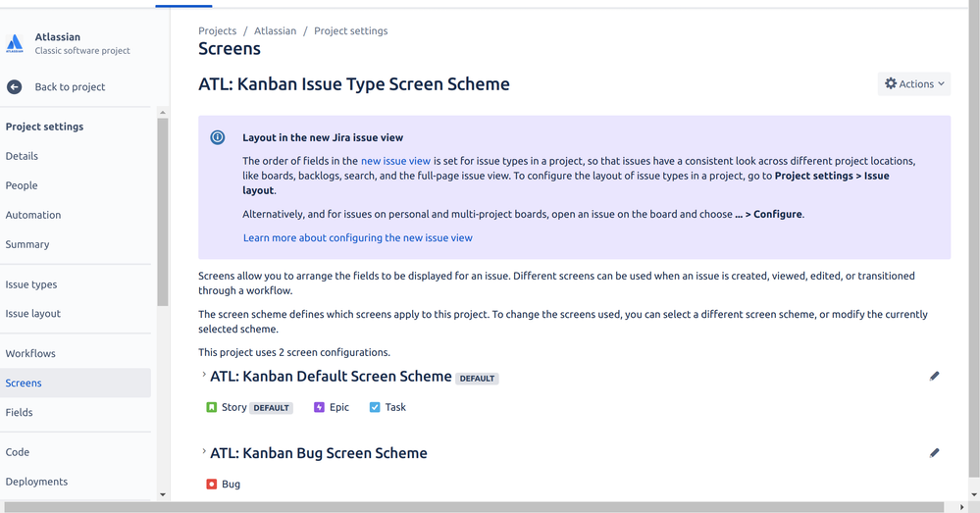Follow the new issue view link

(395, 161)
